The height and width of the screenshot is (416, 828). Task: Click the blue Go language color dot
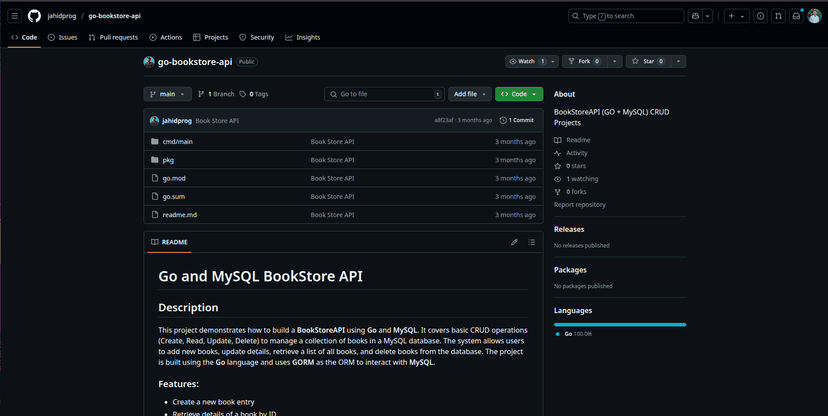[558, 334]
